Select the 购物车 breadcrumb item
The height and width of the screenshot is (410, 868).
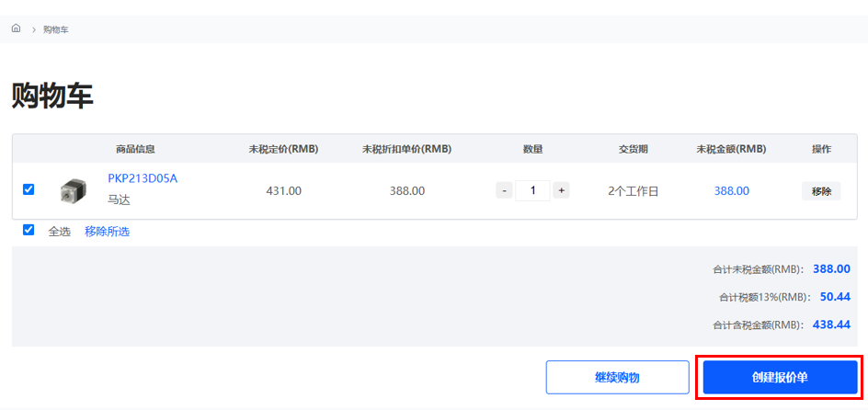tap(55, 29)
